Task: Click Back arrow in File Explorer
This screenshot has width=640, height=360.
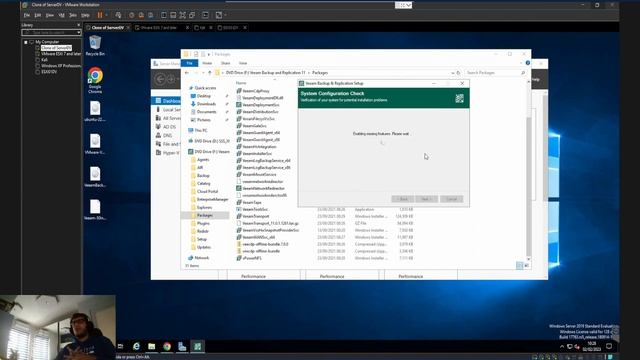Action: tap(187, 73)
